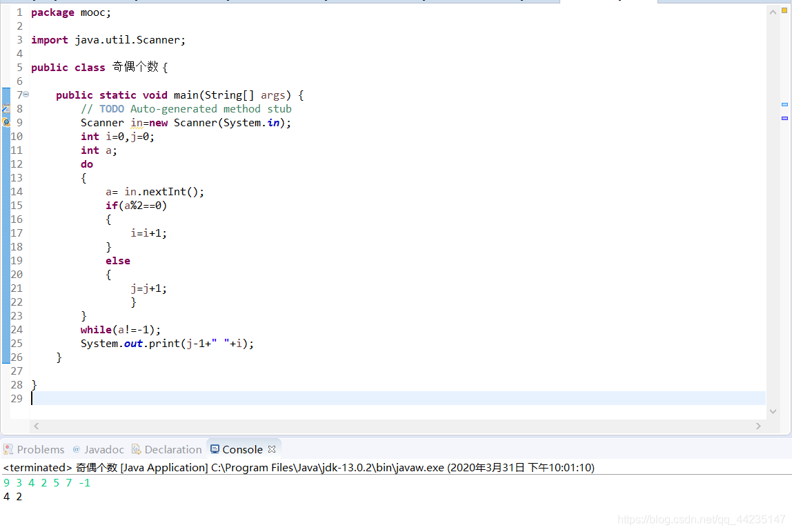Click the console output '4 2'
The height and width of the screenshot is (532, 792).
(x=12, y=497)
